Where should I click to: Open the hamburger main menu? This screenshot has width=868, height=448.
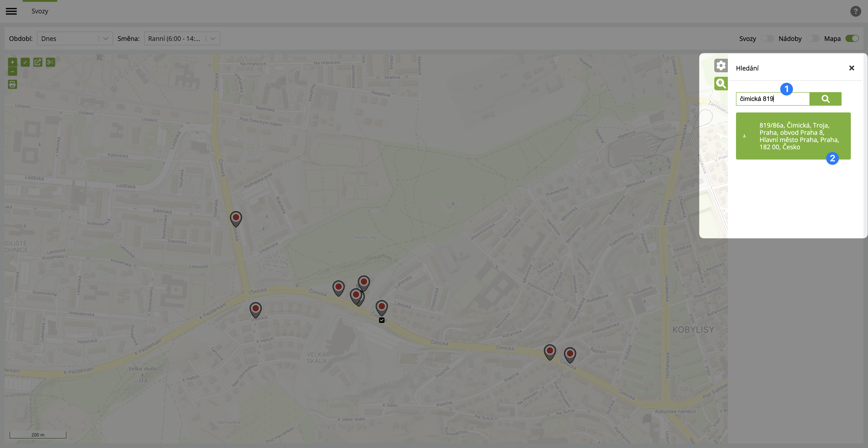(11, 11)
